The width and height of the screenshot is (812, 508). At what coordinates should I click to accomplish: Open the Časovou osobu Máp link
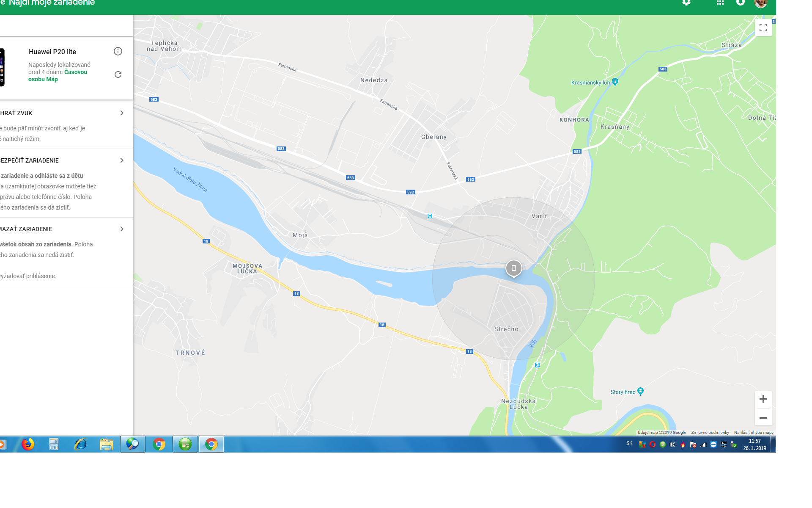tap(58, 76)
